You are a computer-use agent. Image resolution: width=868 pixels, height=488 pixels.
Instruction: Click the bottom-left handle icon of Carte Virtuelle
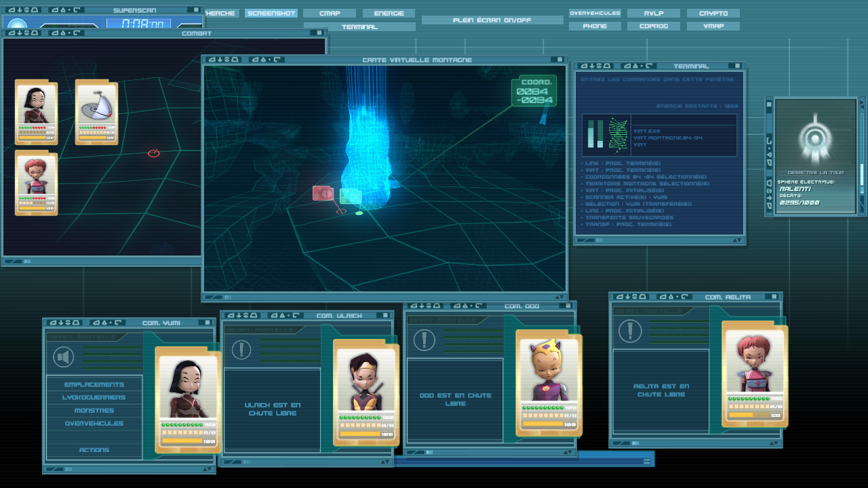[213, 297]
